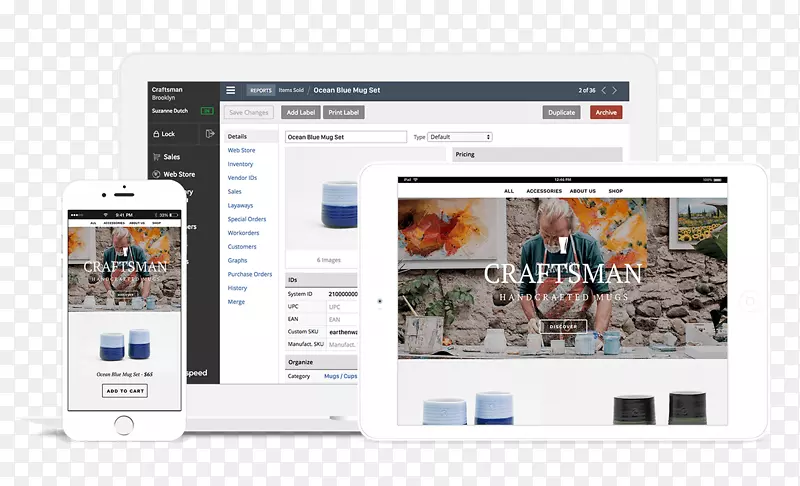Click the Lock padlock icon in sidebar
This screenshot has height=486, width=800.
(156, 134)
